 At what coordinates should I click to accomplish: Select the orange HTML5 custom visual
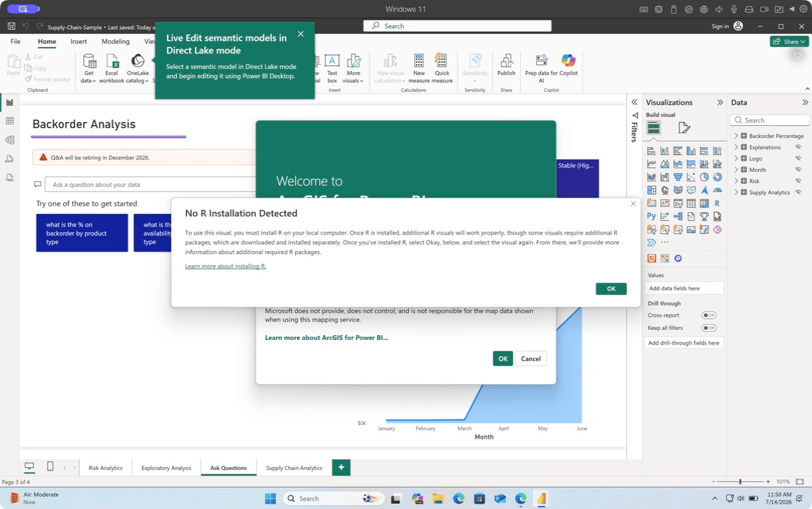652,258
